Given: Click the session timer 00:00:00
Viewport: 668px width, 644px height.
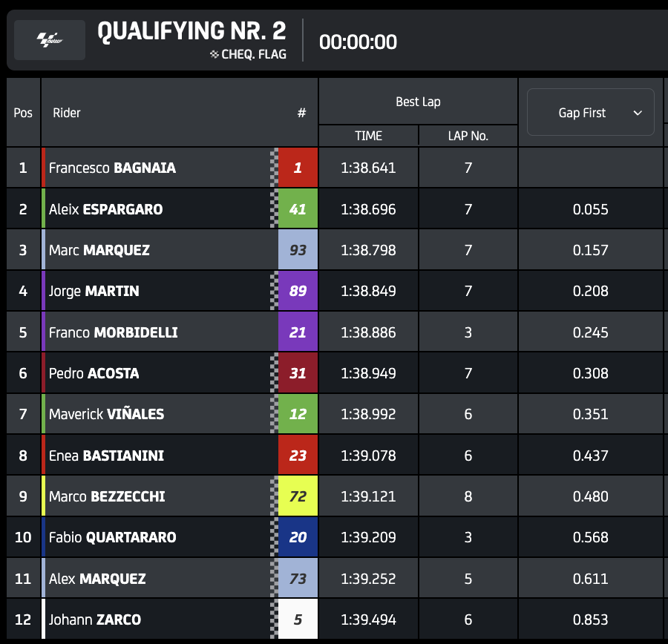Looking at the screenshot, I should [358, 42].
